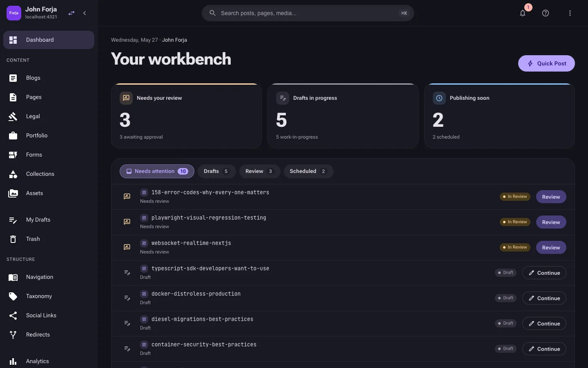The image size is (588, 368).
Task: Open container-security-best-practices title
Action: [204, 344]
